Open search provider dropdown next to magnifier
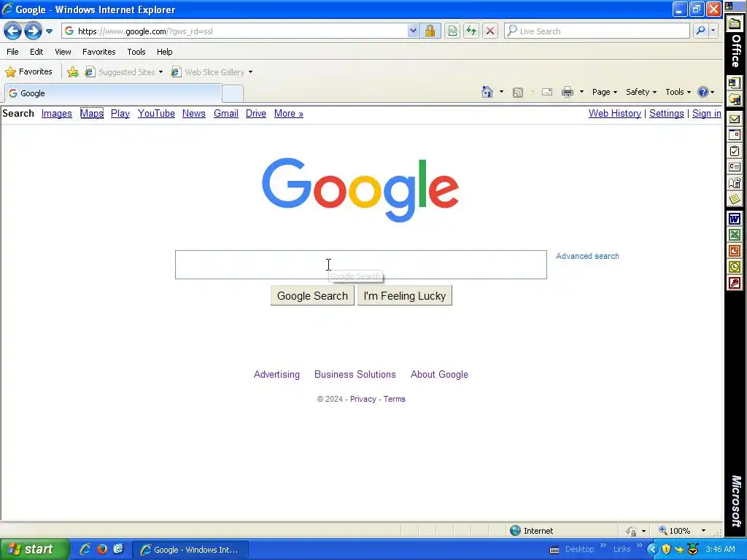This screenshot has height=560, width=747. point(713,31)
